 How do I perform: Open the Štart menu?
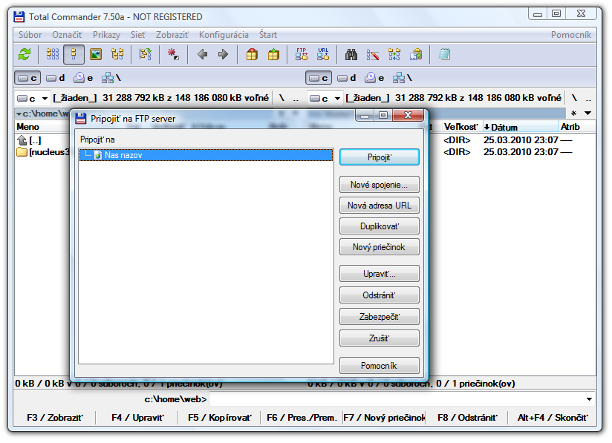tap(268, 35)
